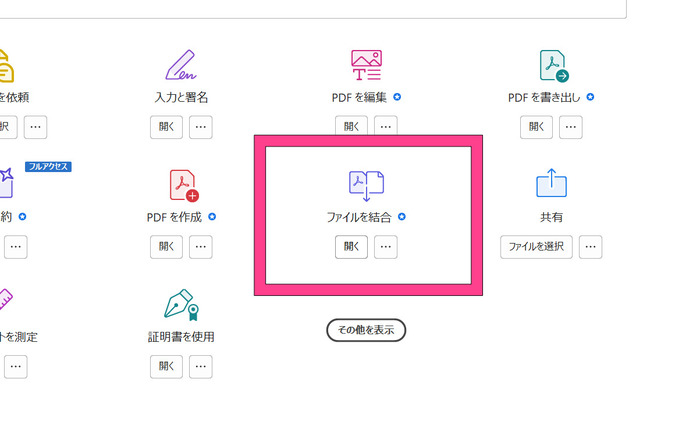Open 証明書を使用 using its 開く button
The image size is (700, 436).
(x=166, y=366)
